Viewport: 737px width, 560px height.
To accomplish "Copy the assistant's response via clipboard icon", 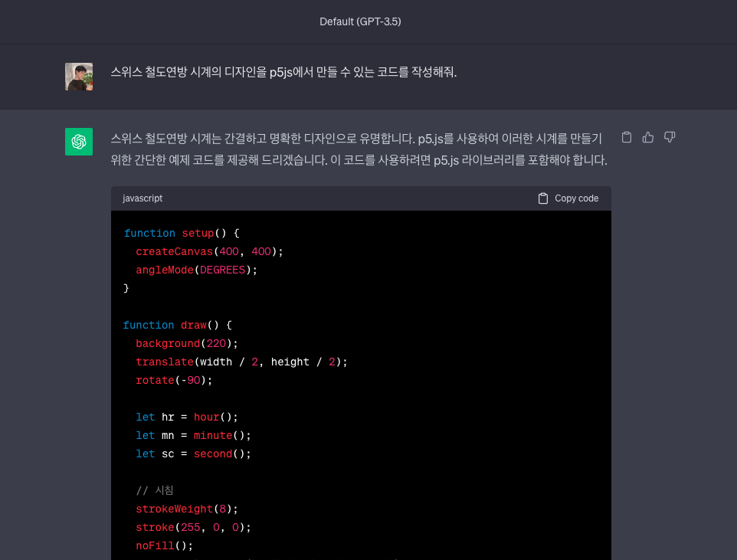I will tap(626, 136).
